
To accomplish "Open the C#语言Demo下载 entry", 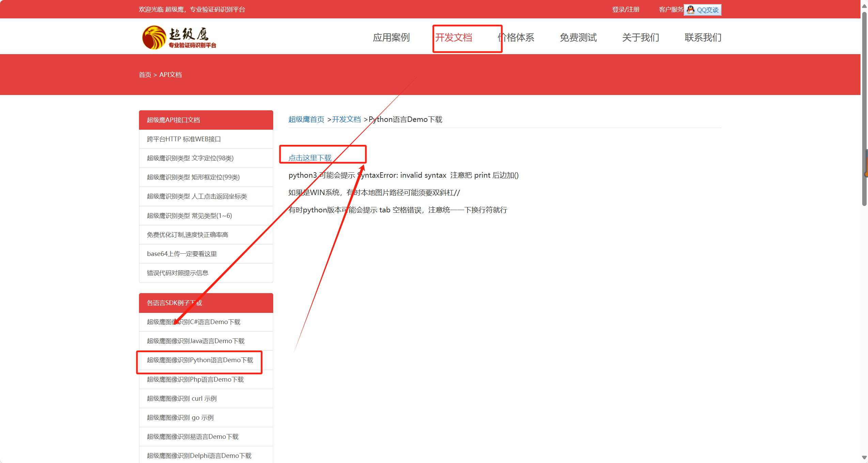I will (x=206, y=322).
